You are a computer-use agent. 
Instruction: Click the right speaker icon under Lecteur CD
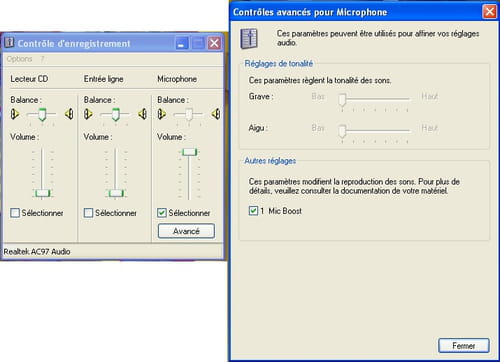coord(69,114)
